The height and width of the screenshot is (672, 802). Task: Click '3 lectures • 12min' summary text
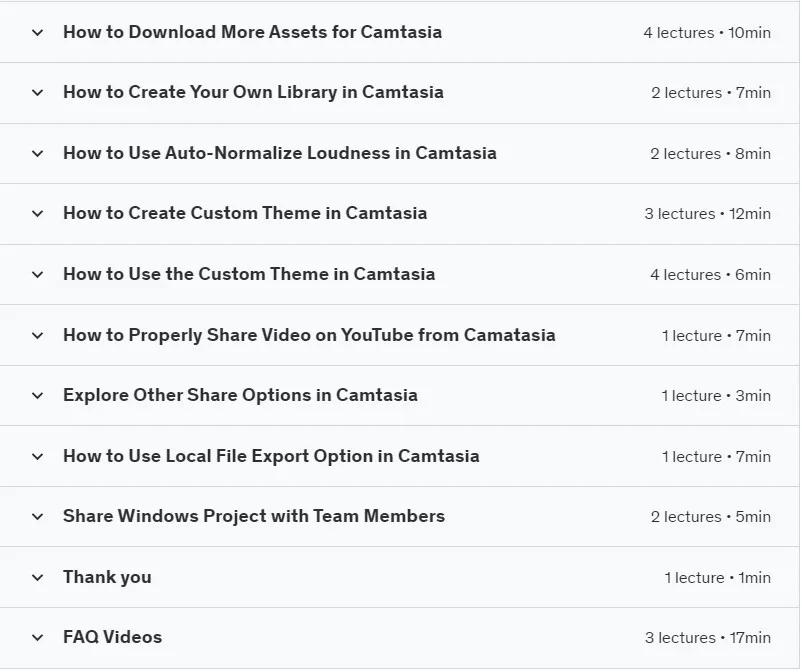(707, 214)
